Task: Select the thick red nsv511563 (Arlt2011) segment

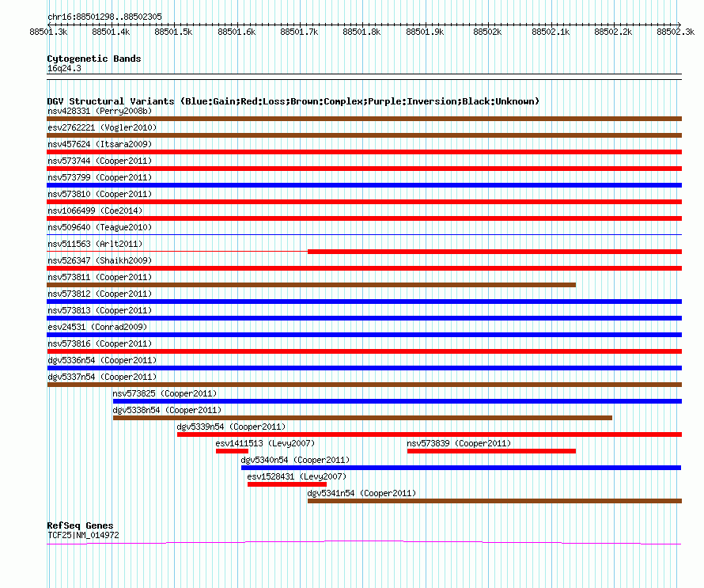Action: pyautogui.click(x=494, y=252)
